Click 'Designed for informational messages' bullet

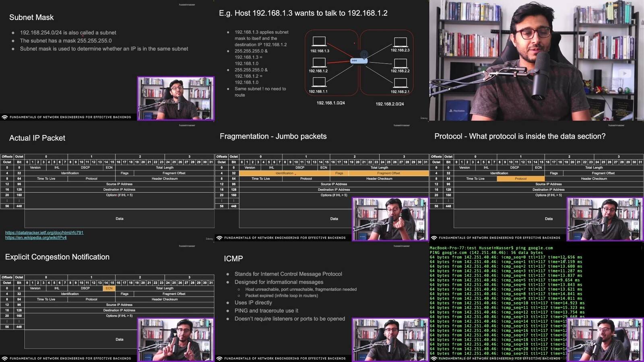279,282
